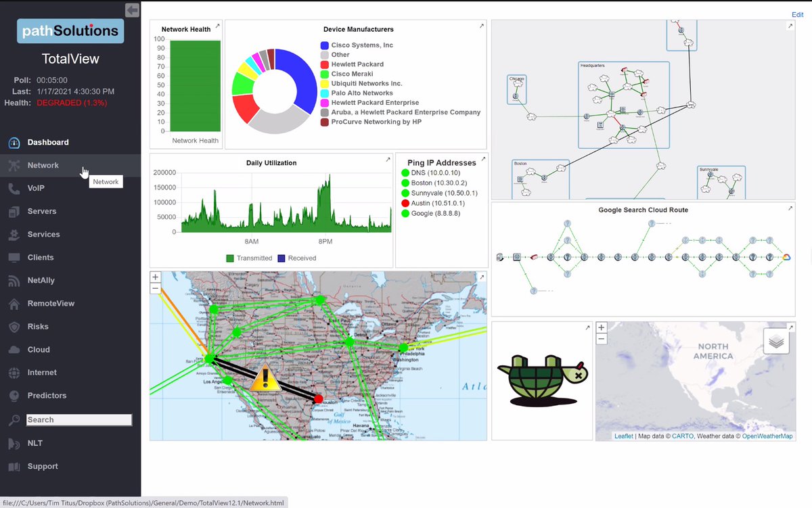The width and height of the screenshot is (812, 508).
Task: Expand the Device Manufacturers chart
Action: tap(481, 26)
